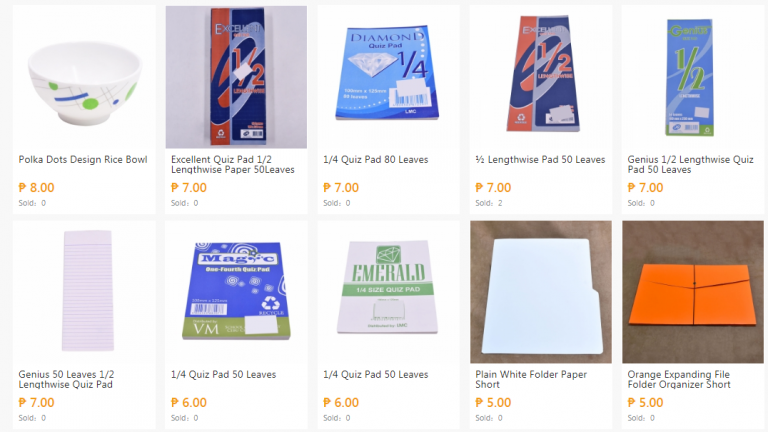The height and width of the screenshot is (432, 768).
Task: Click Excellent Quiz Pad 1/2 Lengthwise Paper title
Action: (x=233, y=165)
